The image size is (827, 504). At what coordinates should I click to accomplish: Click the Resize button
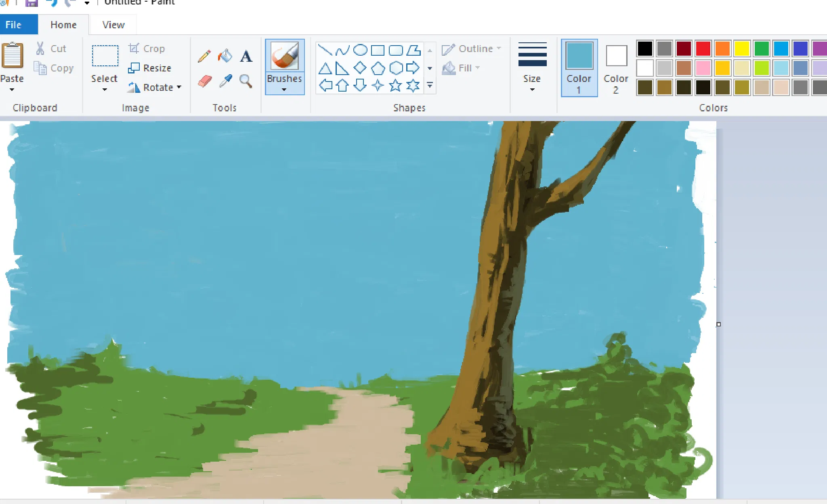coord(150,68)
